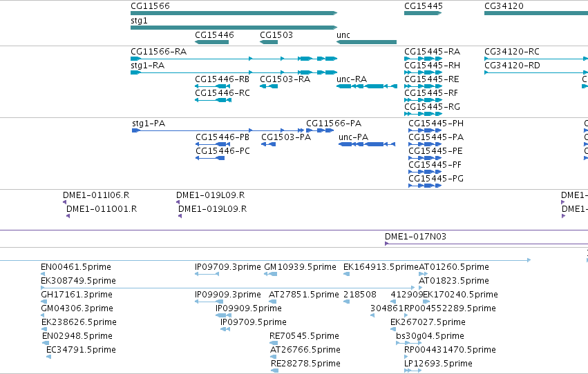Open the CG11566-PA protein feature
Screen dimensions: 588x374
pyautogui.click(x=320, y=130)
